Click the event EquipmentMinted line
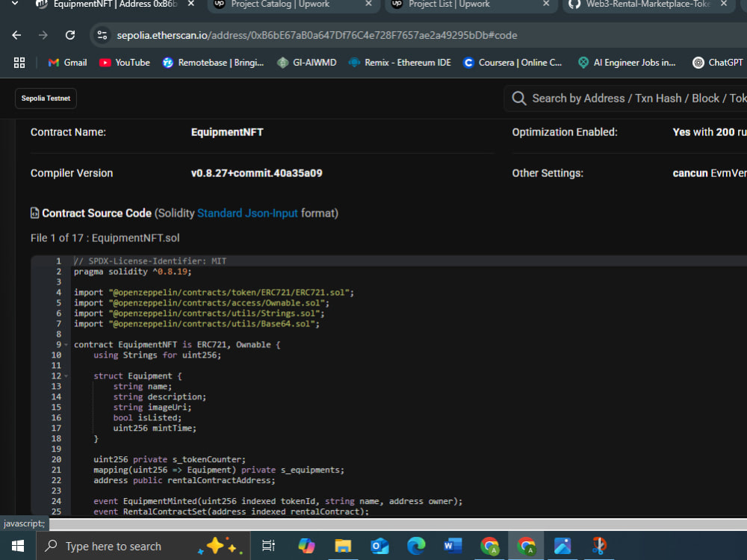 pyautogui.click(x=278, y=502)
